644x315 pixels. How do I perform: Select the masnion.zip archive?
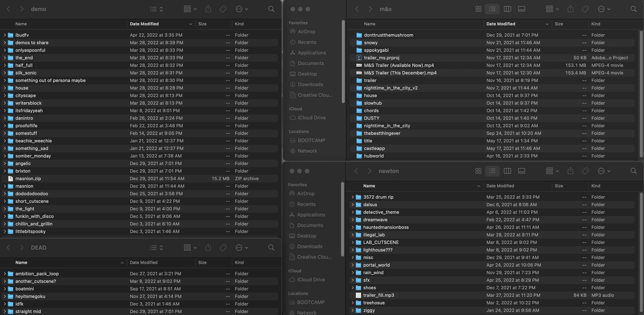28,179
